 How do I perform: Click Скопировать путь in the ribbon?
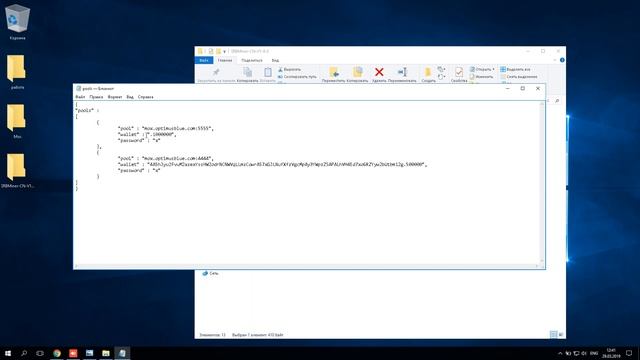pos(297,77)
